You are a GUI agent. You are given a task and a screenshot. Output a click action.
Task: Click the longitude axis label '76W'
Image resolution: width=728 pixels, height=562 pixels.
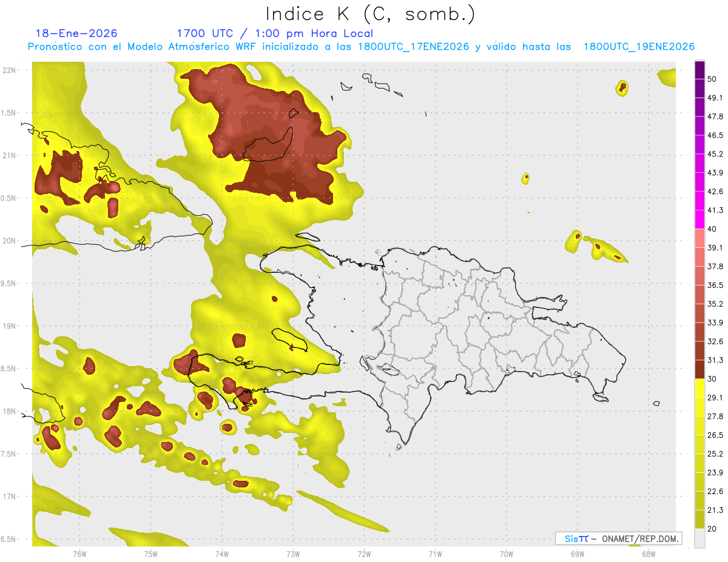(79, 554)
